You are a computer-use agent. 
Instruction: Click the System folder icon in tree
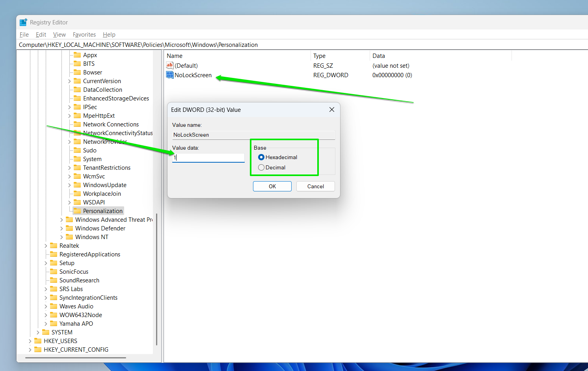tap(78, 159)
